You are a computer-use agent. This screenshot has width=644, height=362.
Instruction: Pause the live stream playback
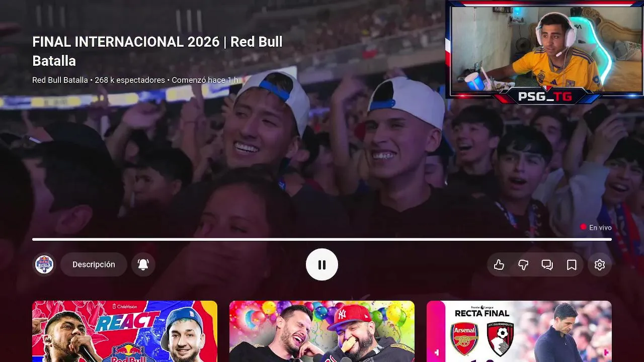coord(322,264)
